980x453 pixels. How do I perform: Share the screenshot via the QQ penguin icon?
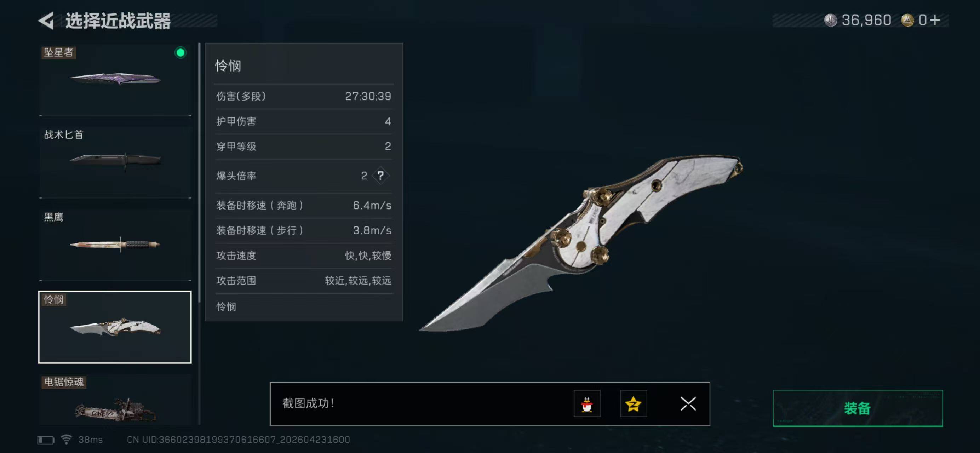587,403
